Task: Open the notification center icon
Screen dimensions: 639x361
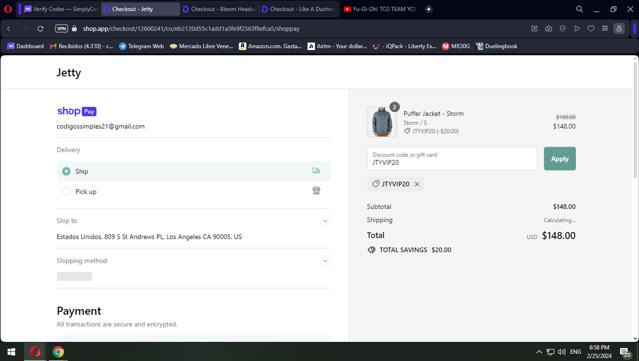Action: 625,352
